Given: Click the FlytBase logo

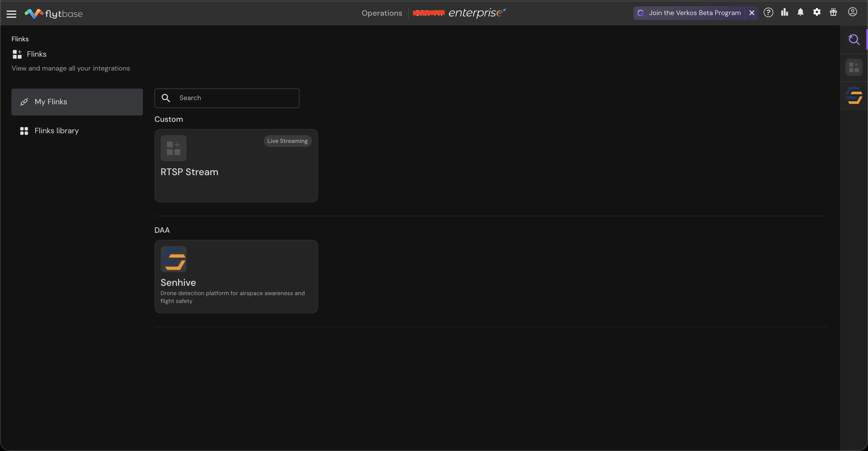Looking at the screenshot, I should point(54,14).
